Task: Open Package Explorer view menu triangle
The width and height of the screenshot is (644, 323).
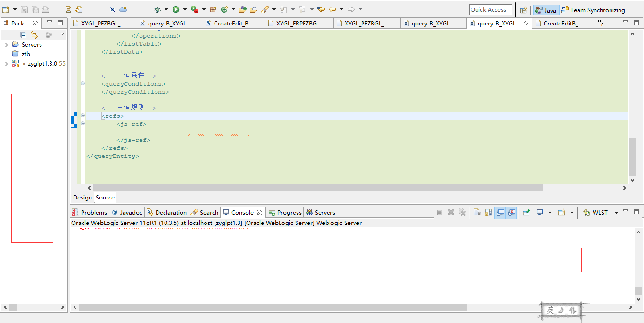Action: coord(62,34)
